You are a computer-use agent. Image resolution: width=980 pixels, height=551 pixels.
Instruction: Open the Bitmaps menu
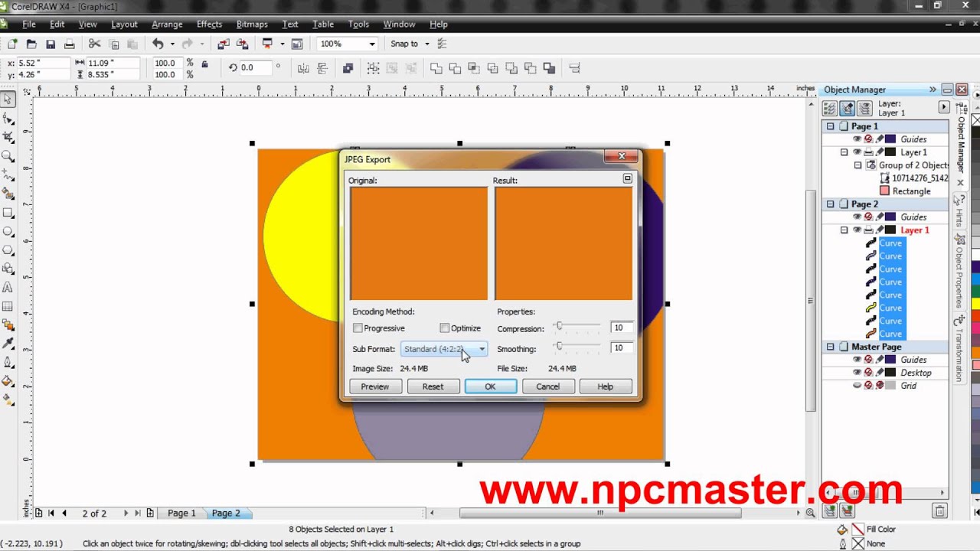point(252,24)
